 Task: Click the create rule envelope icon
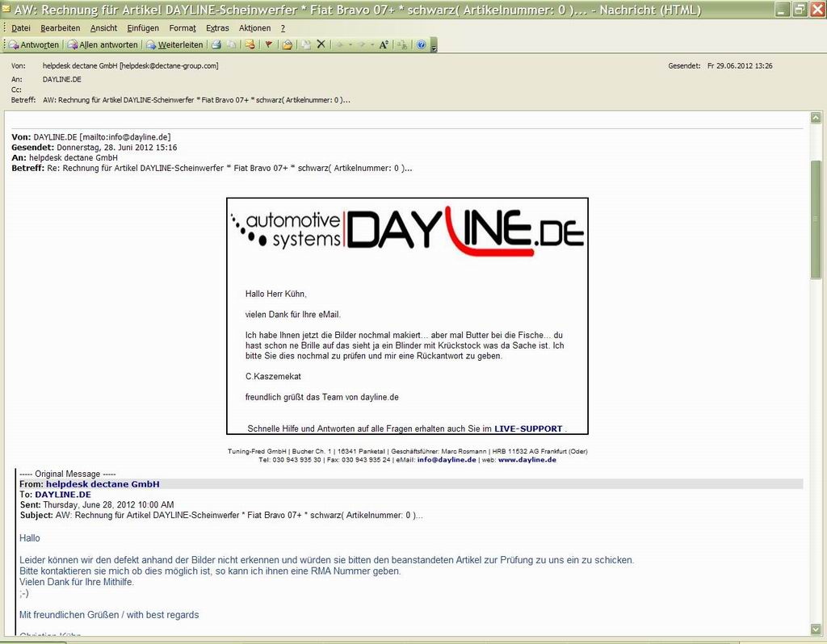250,44
